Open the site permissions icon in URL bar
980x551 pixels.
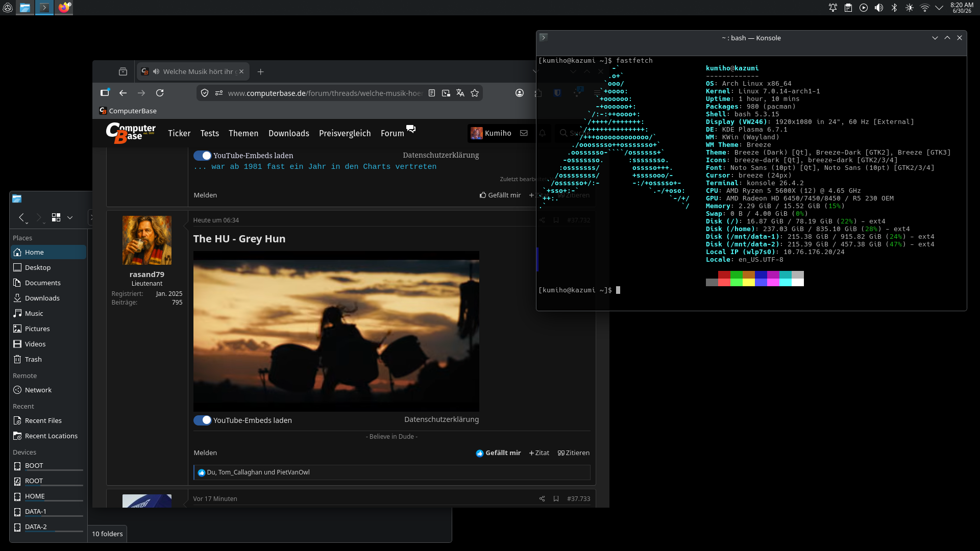[x=219, y=93]
